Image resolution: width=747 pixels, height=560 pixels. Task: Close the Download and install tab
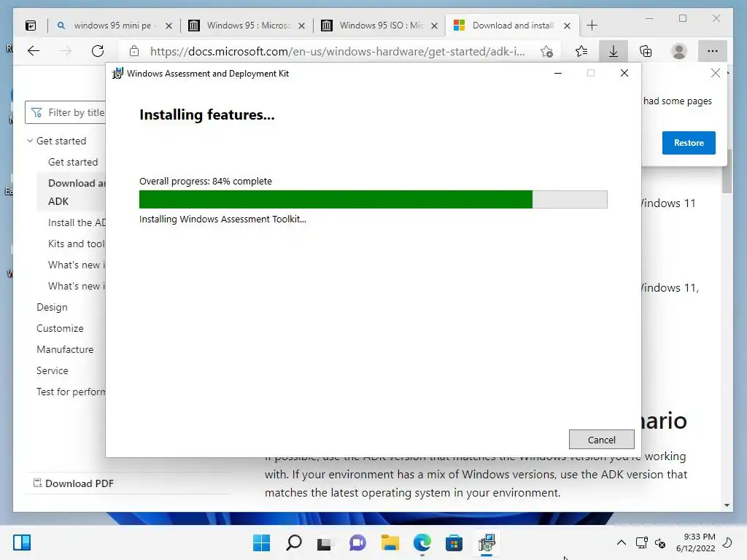pyautogui.click(x=567, y=26)
